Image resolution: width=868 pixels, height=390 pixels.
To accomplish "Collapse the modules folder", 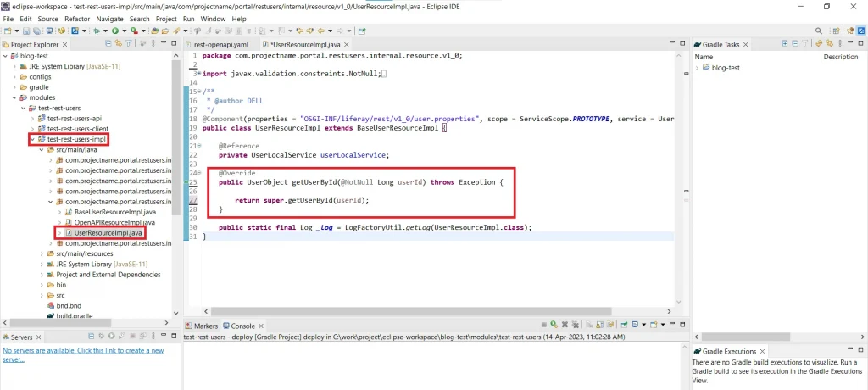I will pyautogui.click(x=15, y=97).
